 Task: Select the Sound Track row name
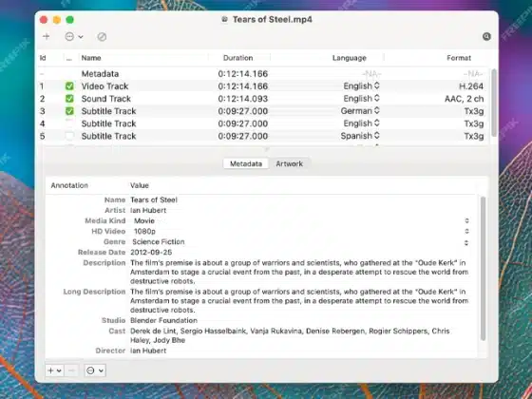point(105,99)
